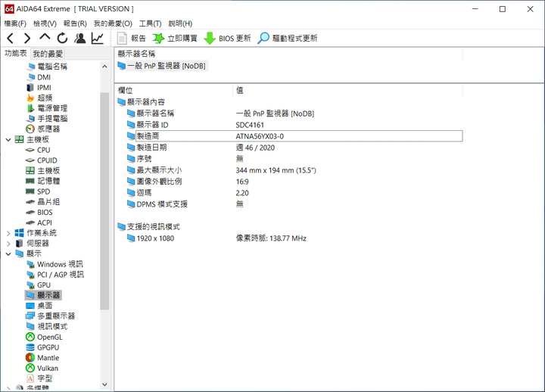Viewport: 545px width, 392px height.
Task: Click the 欄位 column header
Action: (175, 91)
